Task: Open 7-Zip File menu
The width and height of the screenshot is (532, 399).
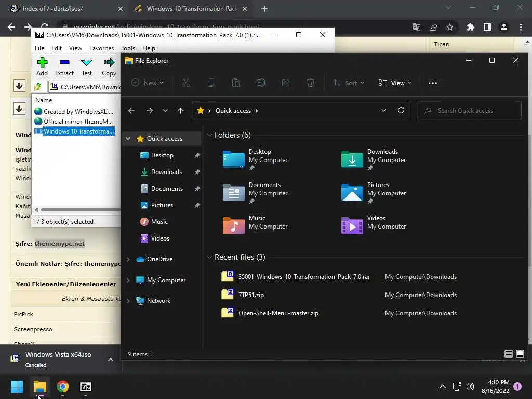Action: 39,48
